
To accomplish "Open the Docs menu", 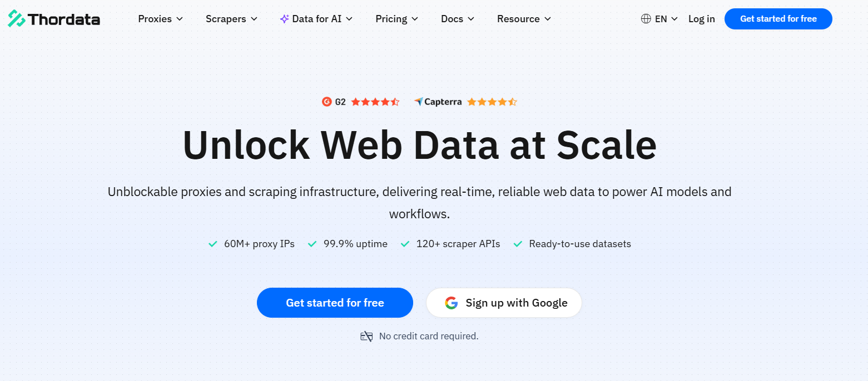I will [457, 19].
